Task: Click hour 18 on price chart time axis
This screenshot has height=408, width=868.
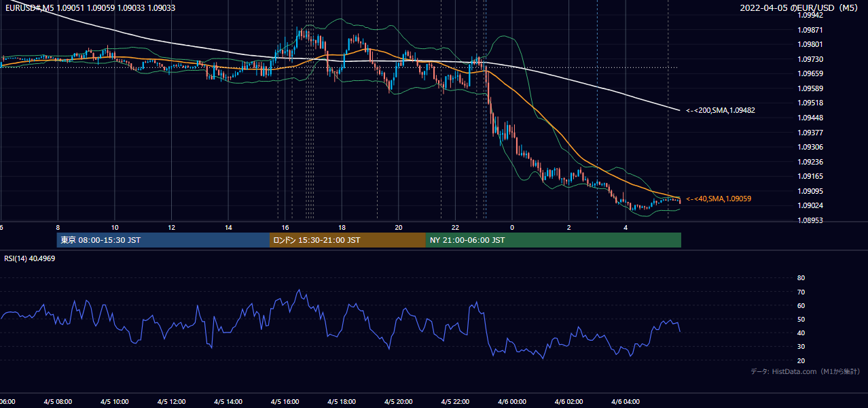Action: tap(342, 228)
